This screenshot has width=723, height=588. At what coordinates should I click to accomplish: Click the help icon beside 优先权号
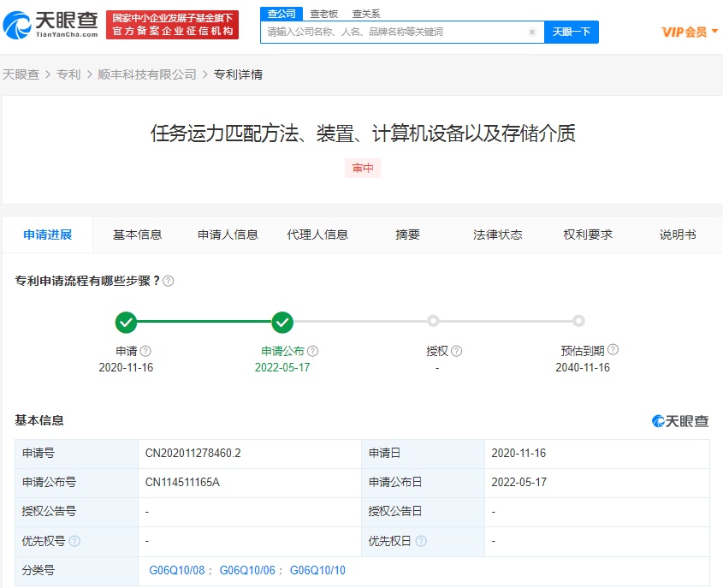point(74,541)
